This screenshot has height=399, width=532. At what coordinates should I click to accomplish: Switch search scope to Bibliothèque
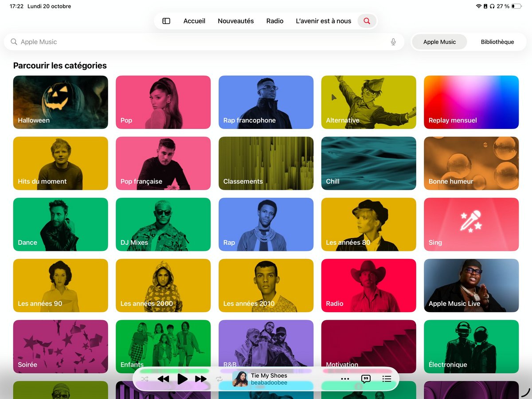497,42
